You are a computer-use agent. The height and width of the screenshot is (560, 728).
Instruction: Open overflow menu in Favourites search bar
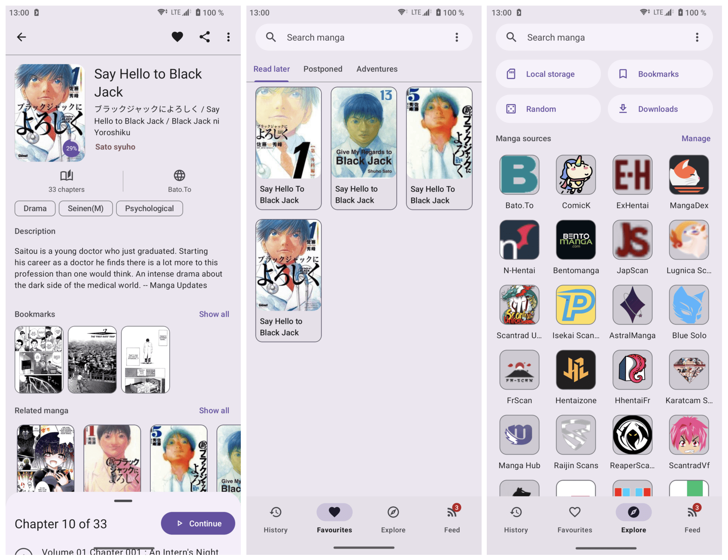(457, 37)
